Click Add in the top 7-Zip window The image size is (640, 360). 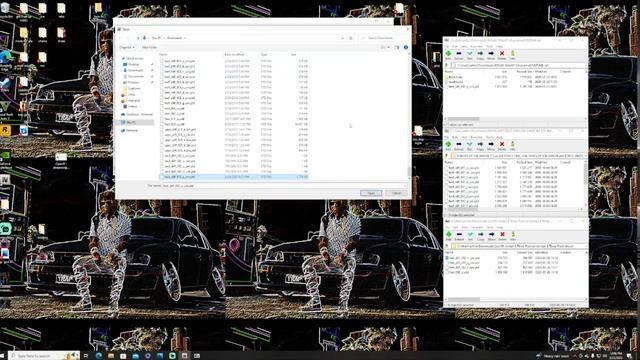pos(448,55)
